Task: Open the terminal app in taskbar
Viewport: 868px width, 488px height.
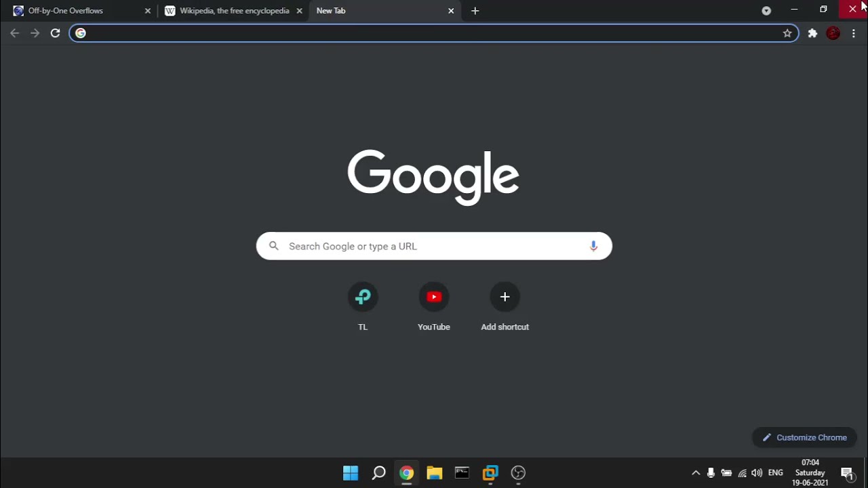Action: tap(462, 473)
